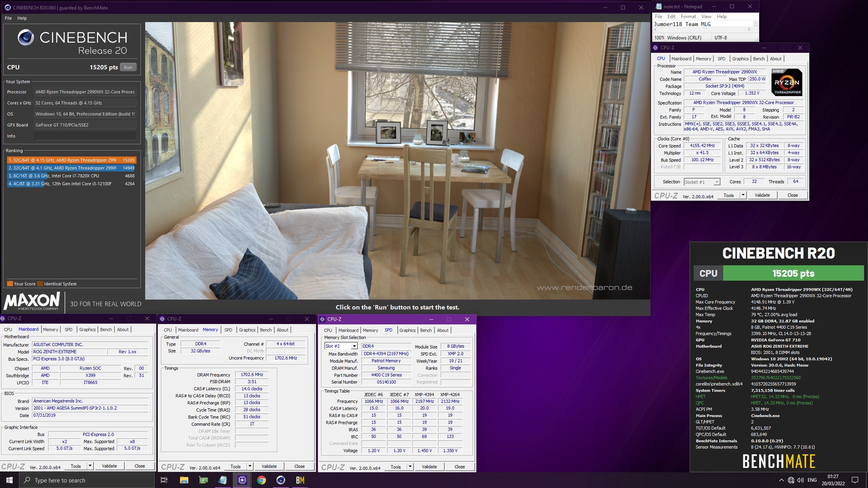
Task: Open File Explorer from the taskbar
Action: (x=184, y=480)
